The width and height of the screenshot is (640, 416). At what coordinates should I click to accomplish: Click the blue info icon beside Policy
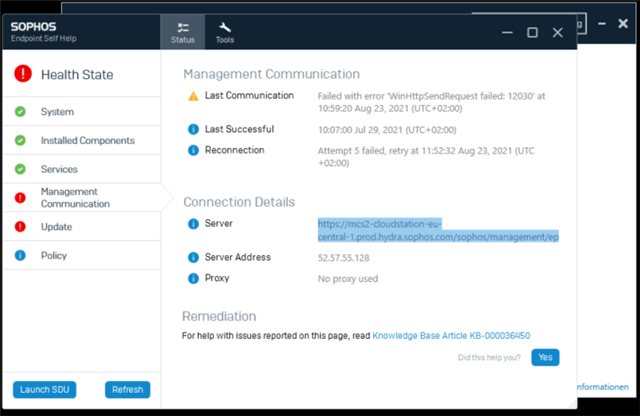pyautogui.click(x=20, y=255)
